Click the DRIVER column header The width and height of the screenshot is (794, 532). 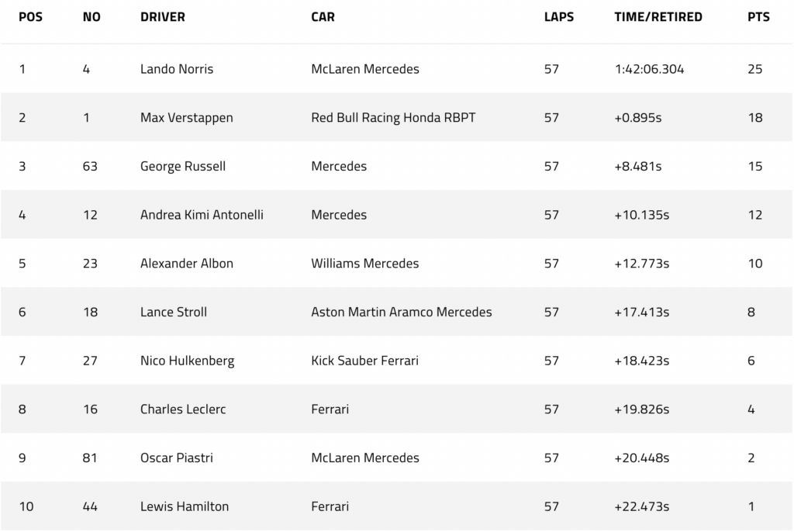click(163, 17)
